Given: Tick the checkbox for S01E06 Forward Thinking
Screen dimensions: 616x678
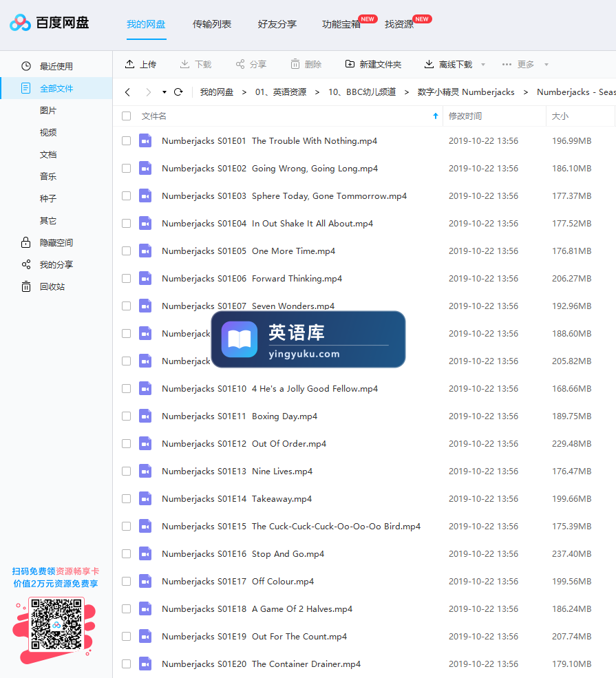Looking at the screenshot, I should [126, 279].
